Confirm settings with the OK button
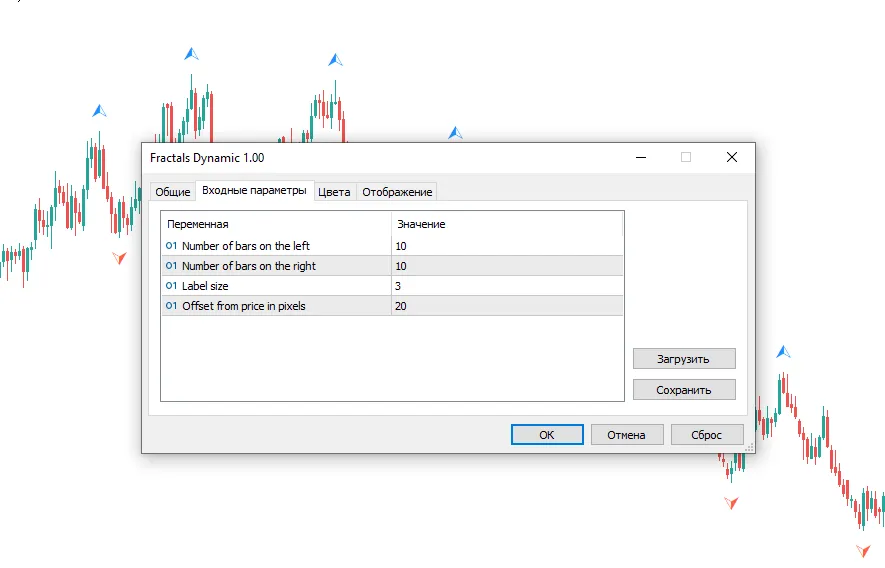Screen dimensions: 885x568 (x=547, y=435)
